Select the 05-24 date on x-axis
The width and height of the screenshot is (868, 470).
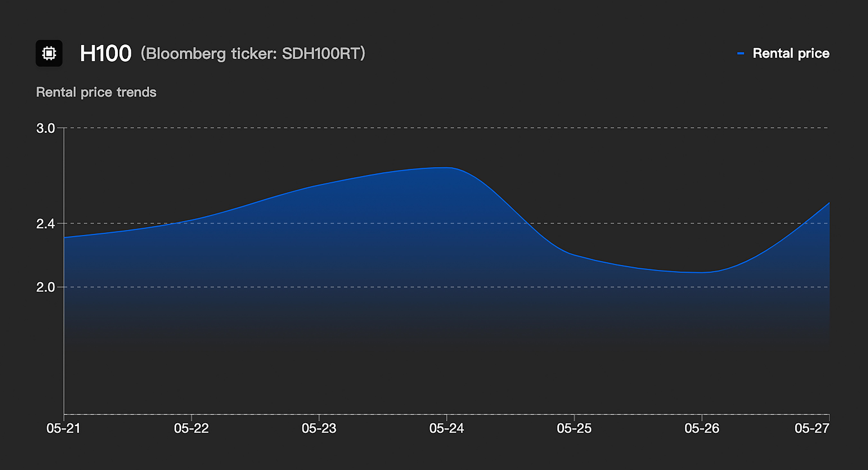point(447,428)
